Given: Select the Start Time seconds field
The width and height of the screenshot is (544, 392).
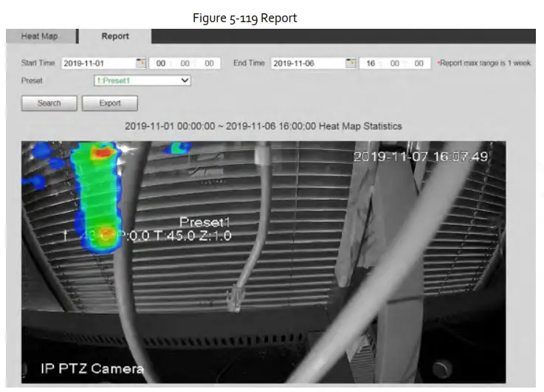Looking at the screenshot, I should click(x=209, y=63).
